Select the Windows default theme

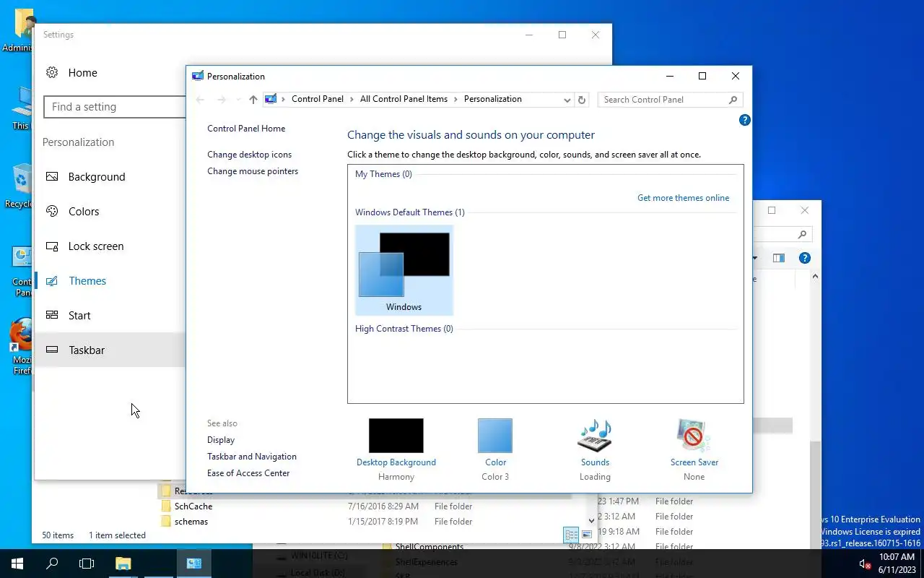[x=404, y=270]
